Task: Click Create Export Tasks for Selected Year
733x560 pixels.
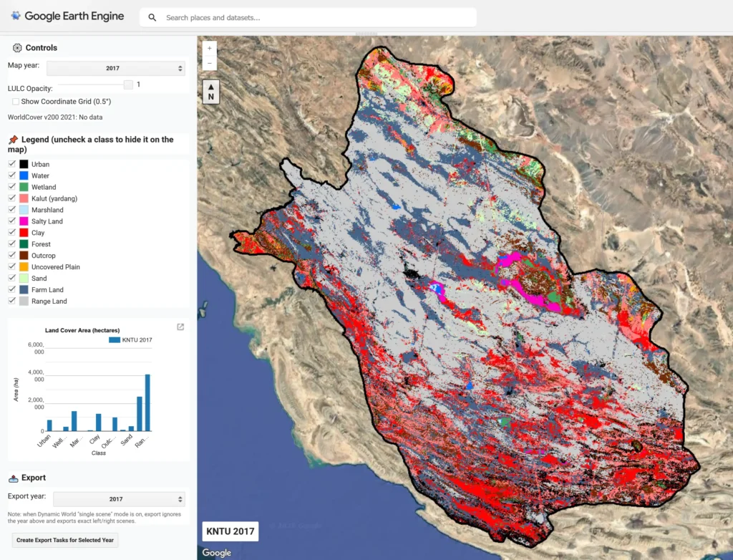Action: tap(65, 540)
